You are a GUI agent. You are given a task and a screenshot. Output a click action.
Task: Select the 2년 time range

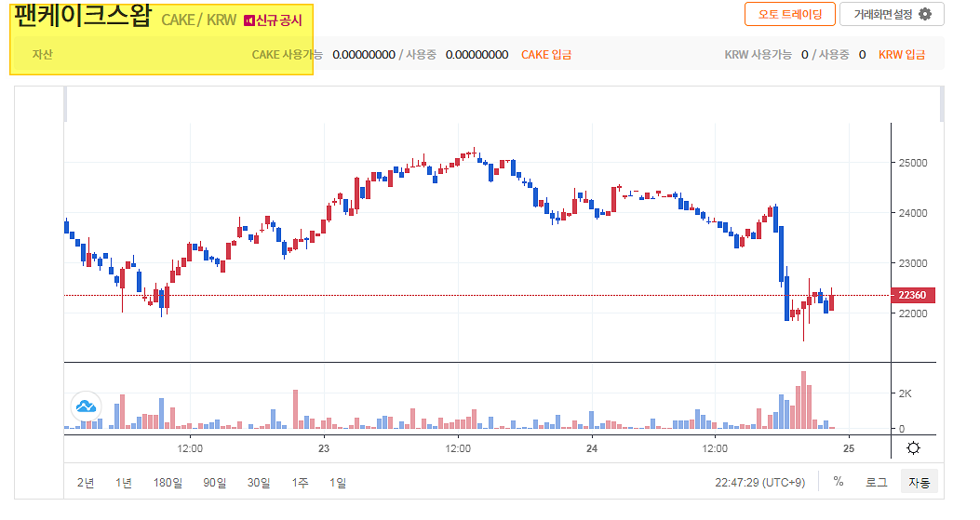click(x=86, y=483)
